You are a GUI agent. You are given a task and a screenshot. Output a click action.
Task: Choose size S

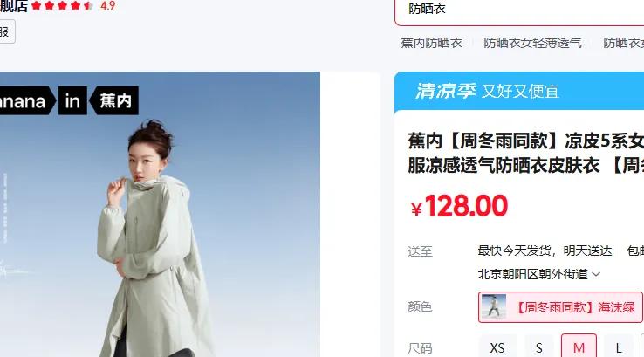pos(539,347)
